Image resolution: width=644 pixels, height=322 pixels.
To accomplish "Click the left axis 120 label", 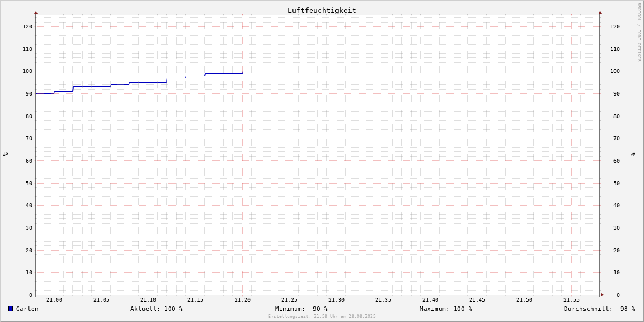I will click(27, 26).
